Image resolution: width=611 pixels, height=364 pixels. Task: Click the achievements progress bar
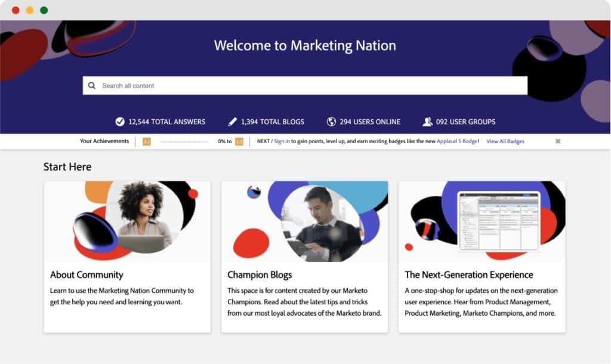pos(184,142)
